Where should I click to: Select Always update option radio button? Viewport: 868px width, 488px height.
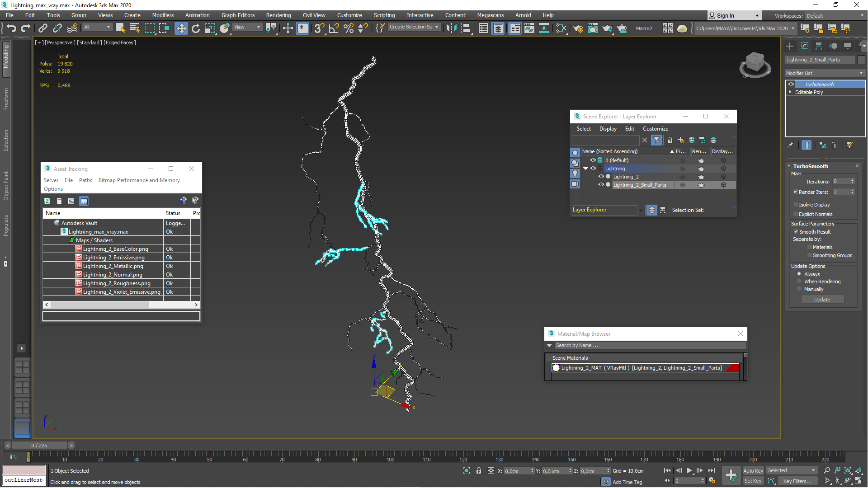(x=798, y=273)
